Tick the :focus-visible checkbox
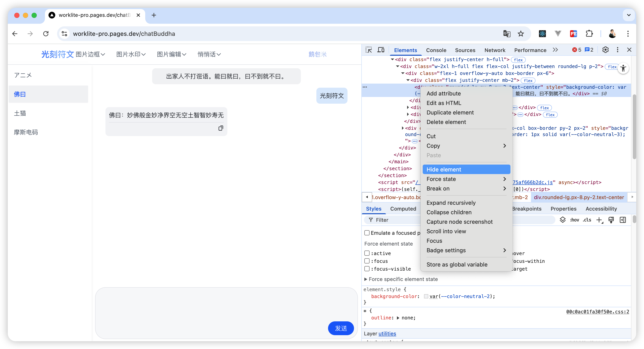 367,269
